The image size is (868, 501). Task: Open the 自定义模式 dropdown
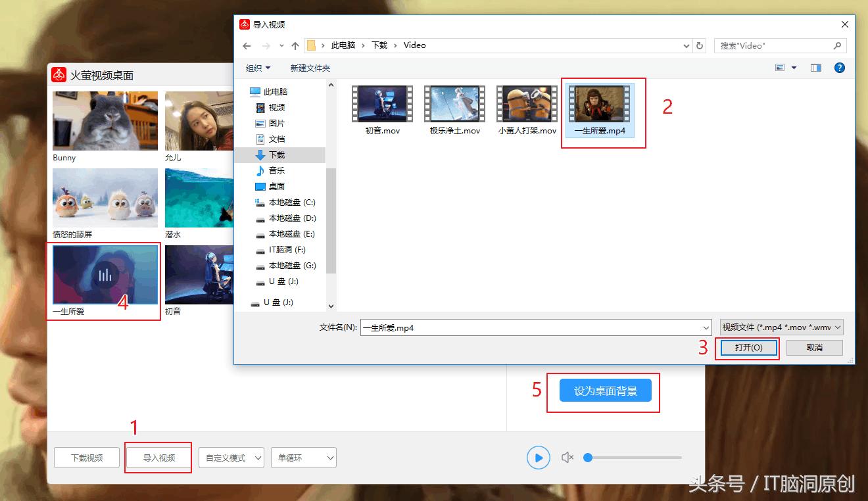coord(231,457)
